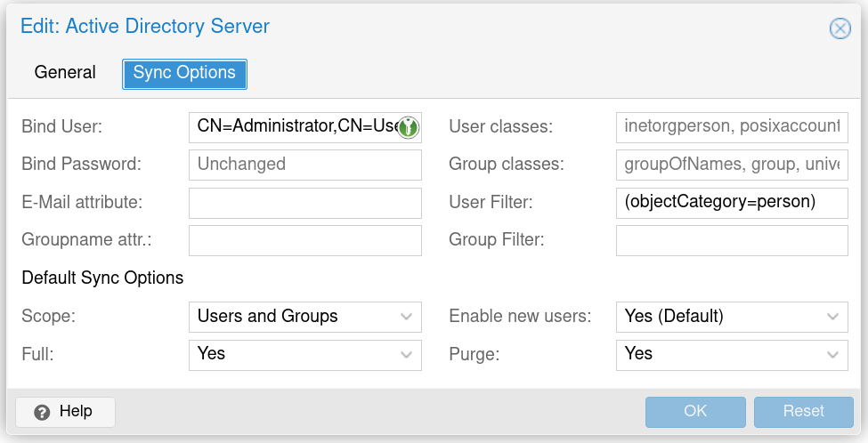Expand the Full option dropdown
Image resolution: width=868 pixels, height=443 pixels.
tap(406, 354)
